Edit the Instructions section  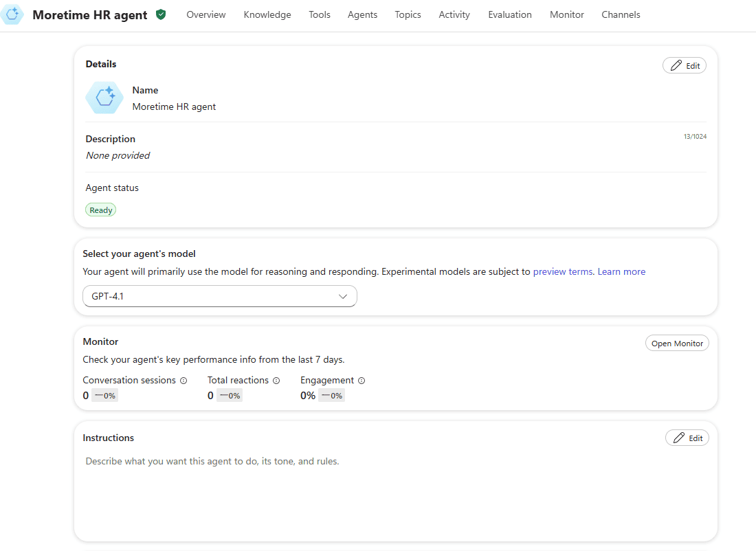687,438
